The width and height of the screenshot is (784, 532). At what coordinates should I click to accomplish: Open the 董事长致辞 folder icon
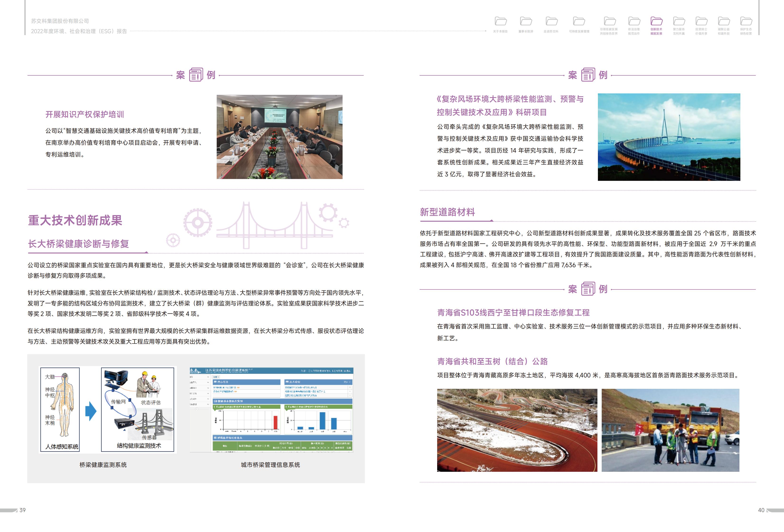point(526,21)
